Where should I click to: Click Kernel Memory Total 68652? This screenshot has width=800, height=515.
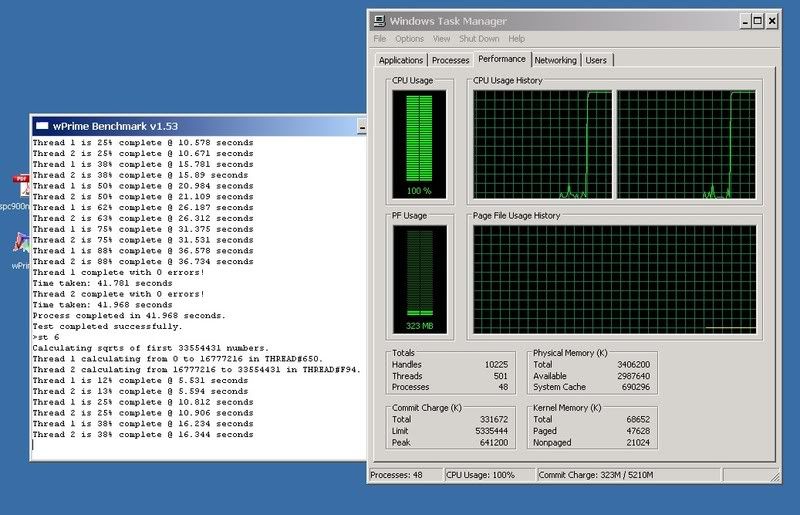tap(638, 419)
